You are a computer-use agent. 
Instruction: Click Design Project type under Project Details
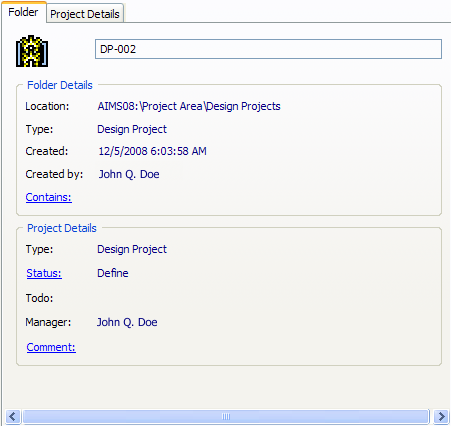click(132, 249)
